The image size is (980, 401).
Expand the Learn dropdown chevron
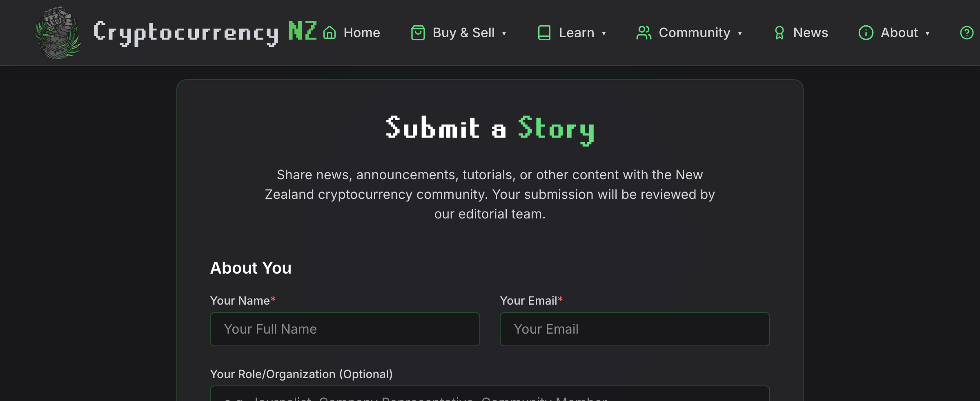click(x=604, y=34)
